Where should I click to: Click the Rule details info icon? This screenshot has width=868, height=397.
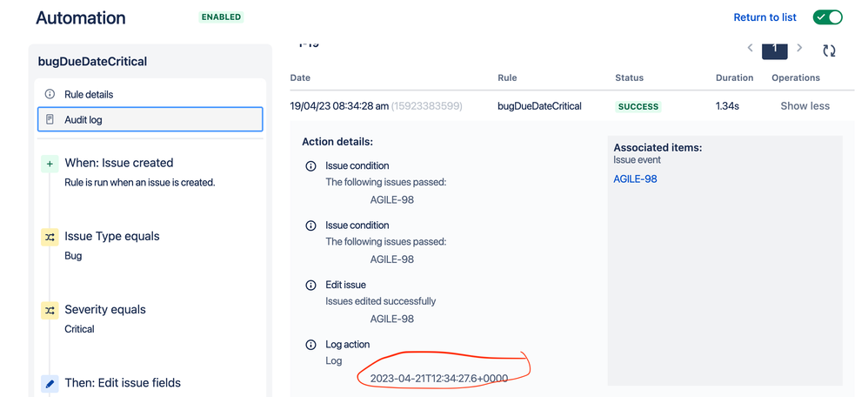pos(50,94)
